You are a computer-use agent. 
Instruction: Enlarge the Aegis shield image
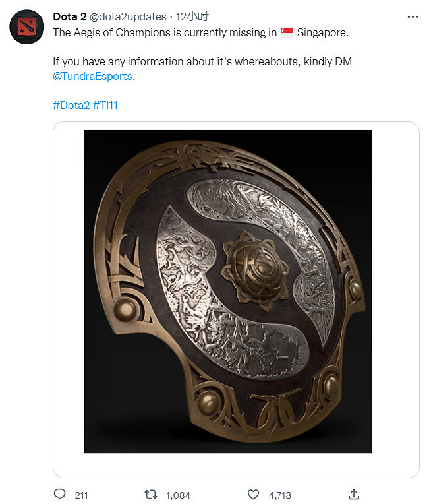228,292
